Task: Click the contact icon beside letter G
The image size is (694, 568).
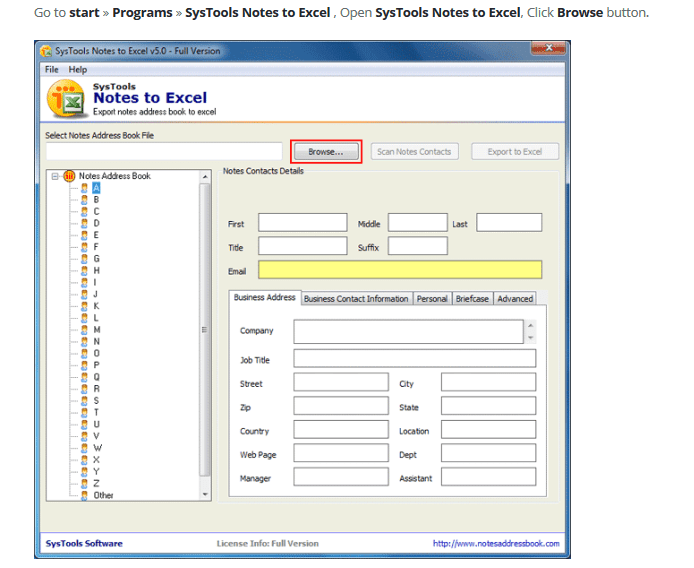Action: click(x=84, y=259)
